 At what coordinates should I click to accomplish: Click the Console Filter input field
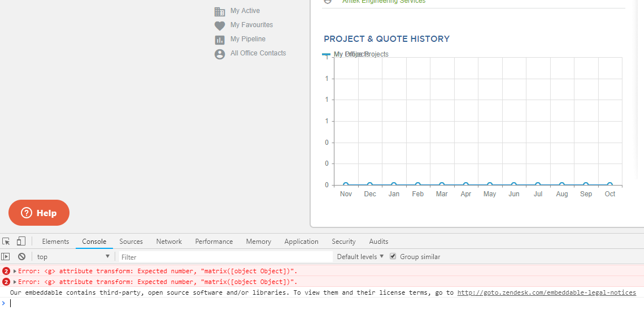coord(226,257)
